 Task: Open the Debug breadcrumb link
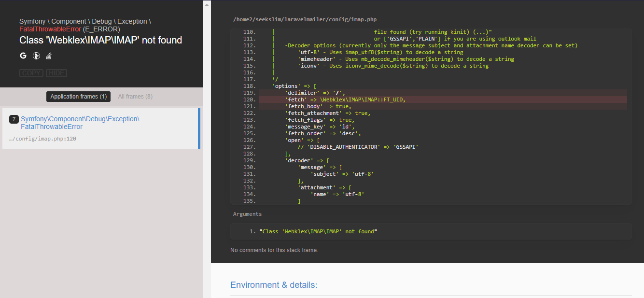tap(102, 21)
